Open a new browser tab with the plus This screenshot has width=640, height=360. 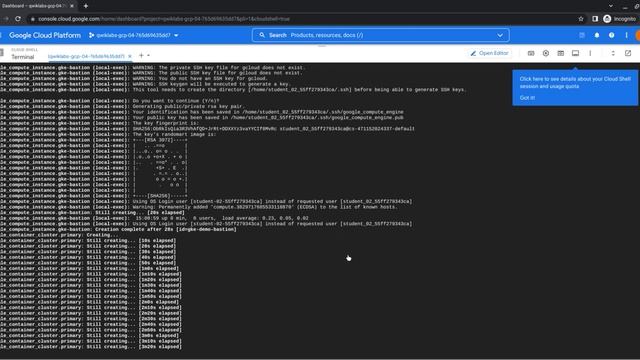tap(86, 6)
